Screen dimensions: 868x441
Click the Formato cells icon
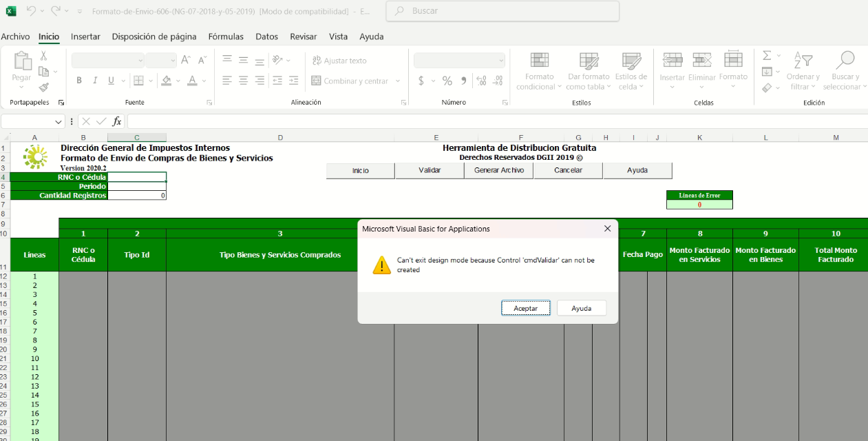pos(733,60)
